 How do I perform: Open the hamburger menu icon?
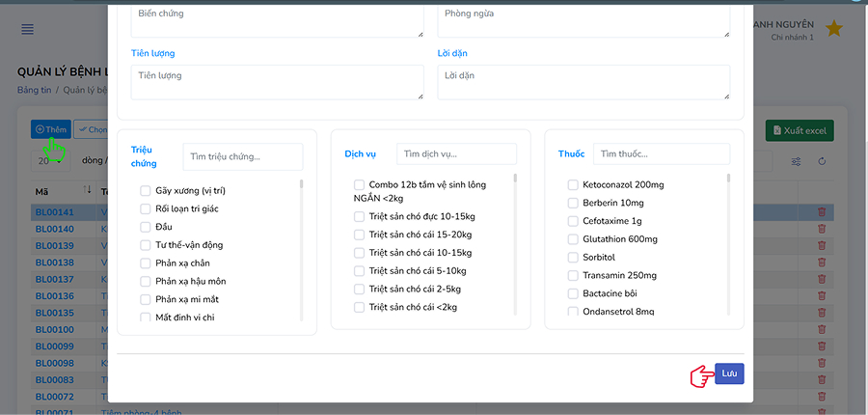28,29
